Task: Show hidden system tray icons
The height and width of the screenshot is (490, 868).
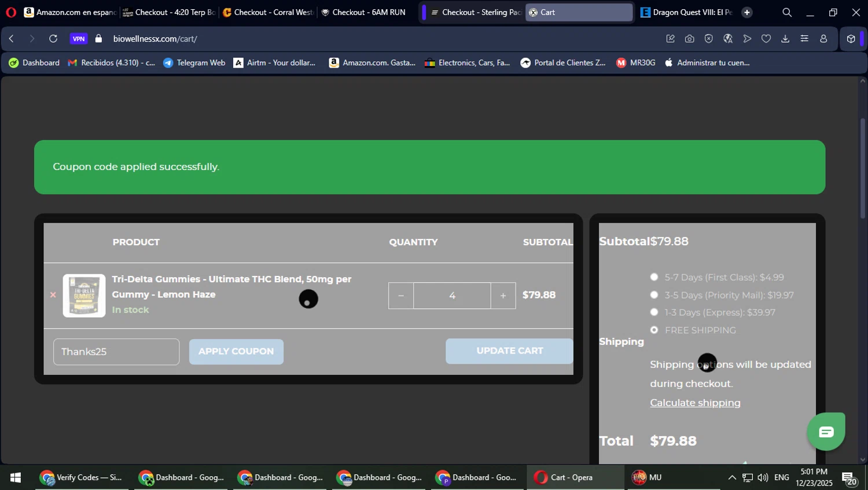Action: [732, 477]
